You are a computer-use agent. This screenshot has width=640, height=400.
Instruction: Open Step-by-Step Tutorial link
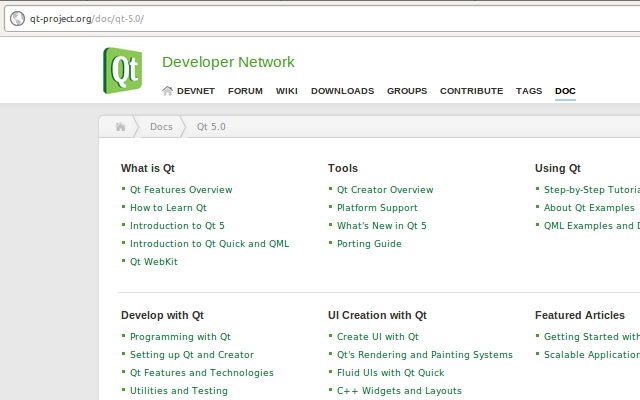tap(592, 190)
